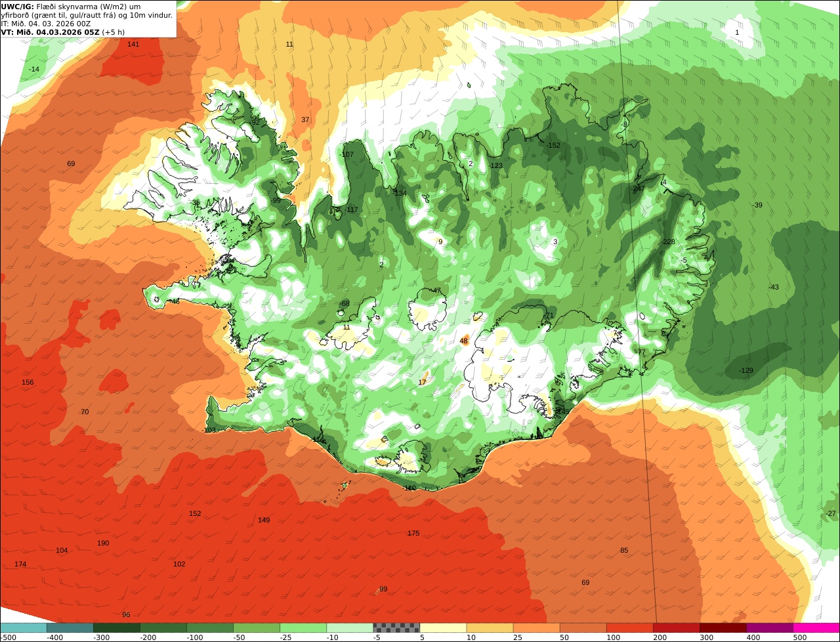Viewport: 840px width, 642px height.
Task: Pick the light orange swatch above 25
Action: 536,628
